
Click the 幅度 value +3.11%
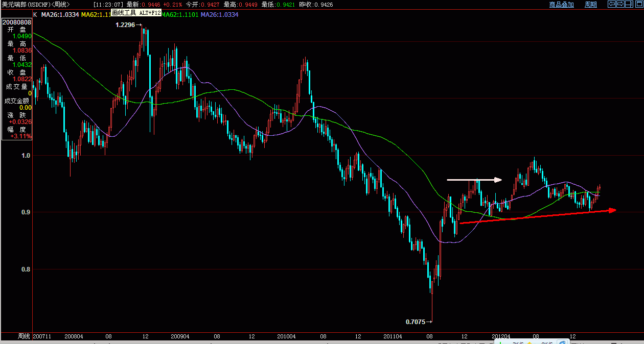(21, 136)
